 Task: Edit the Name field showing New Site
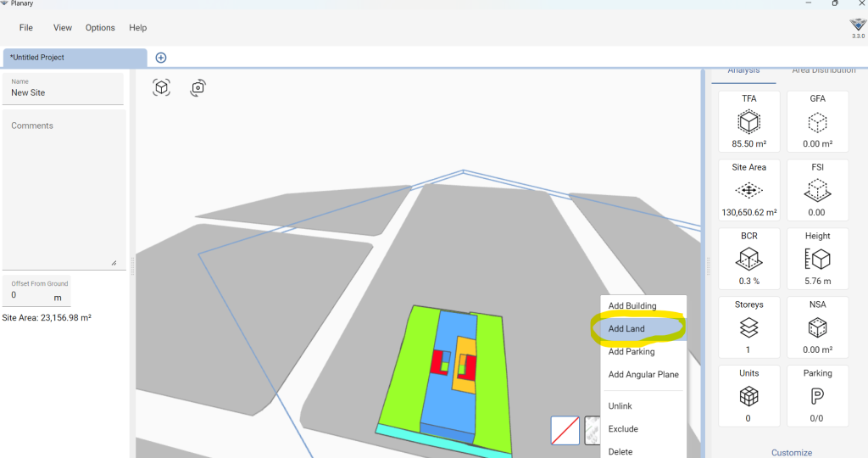pos(63,88)
